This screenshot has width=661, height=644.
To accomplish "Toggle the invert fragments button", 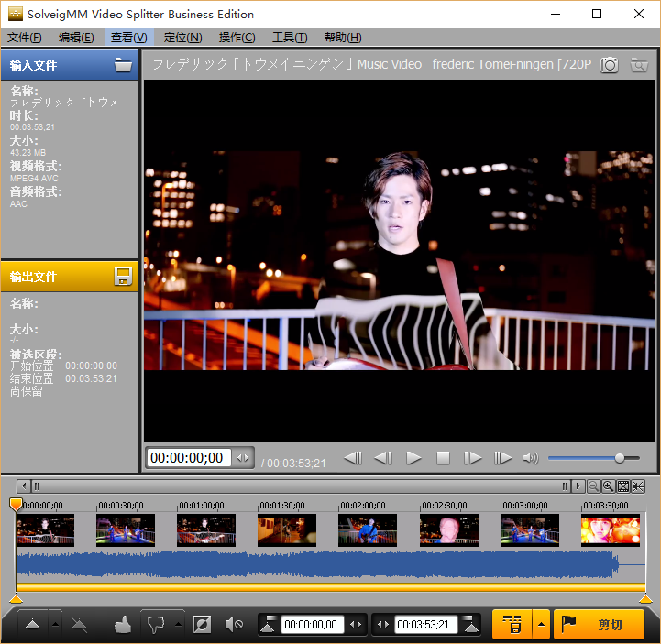I will tap(203, 625).
